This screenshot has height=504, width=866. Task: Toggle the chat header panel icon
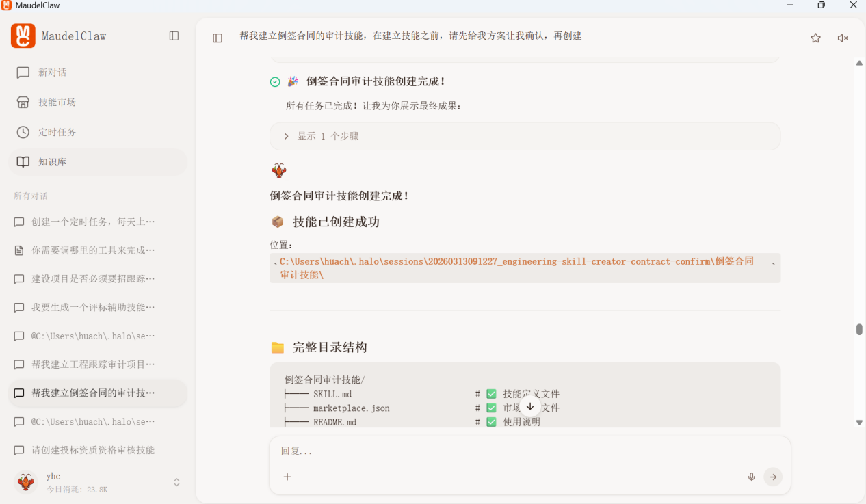point(218,38)
